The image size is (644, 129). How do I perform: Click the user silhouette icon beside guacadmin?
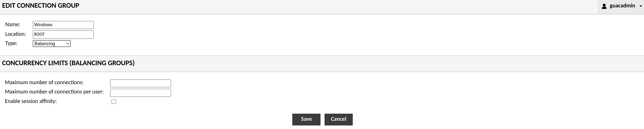point(604,6)
